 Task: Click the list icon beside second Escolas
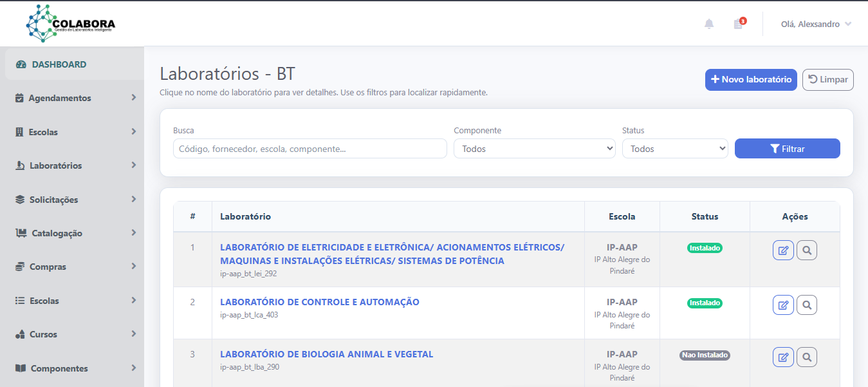[20, 301]
